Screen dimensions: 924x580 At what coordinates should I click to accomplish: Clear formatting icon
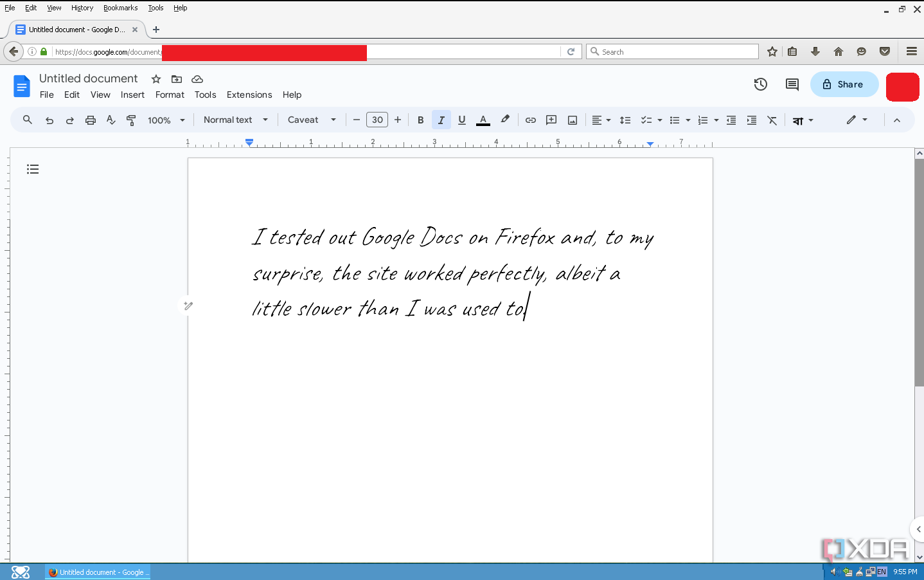click(772, 120)
